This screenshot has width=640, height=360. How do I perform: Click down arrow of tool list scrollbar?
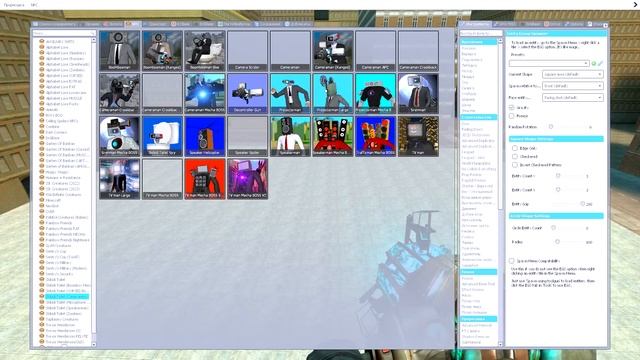tap(500, 344)
